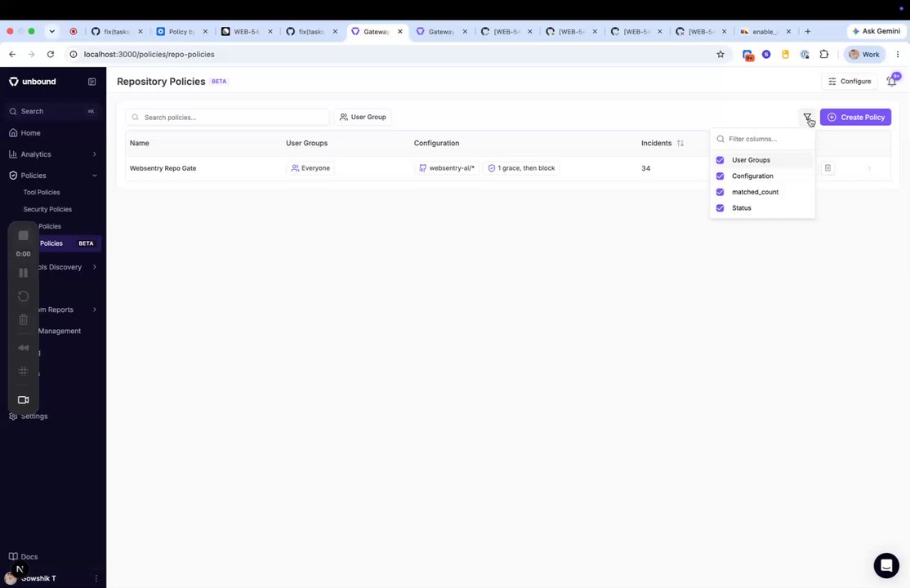Screen dimensions: 910x588
Task: Open the notifications bell icon
Action: tap(892, 82)
